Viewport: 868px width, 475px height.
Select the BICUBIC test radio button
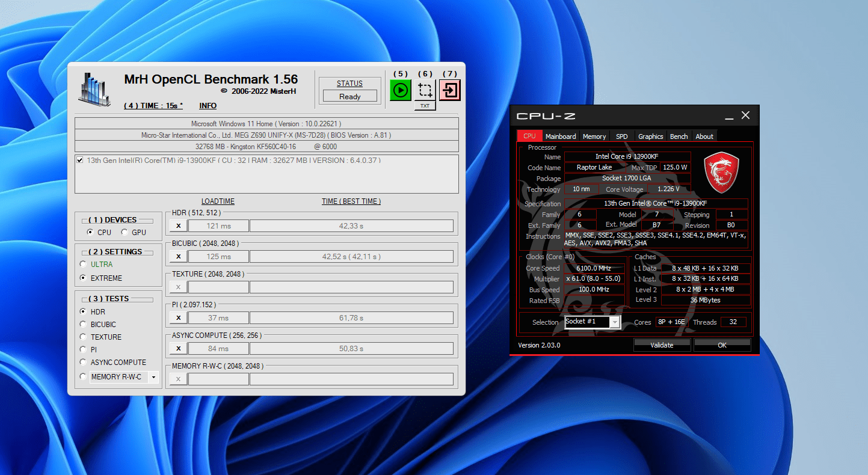point(83,324)
